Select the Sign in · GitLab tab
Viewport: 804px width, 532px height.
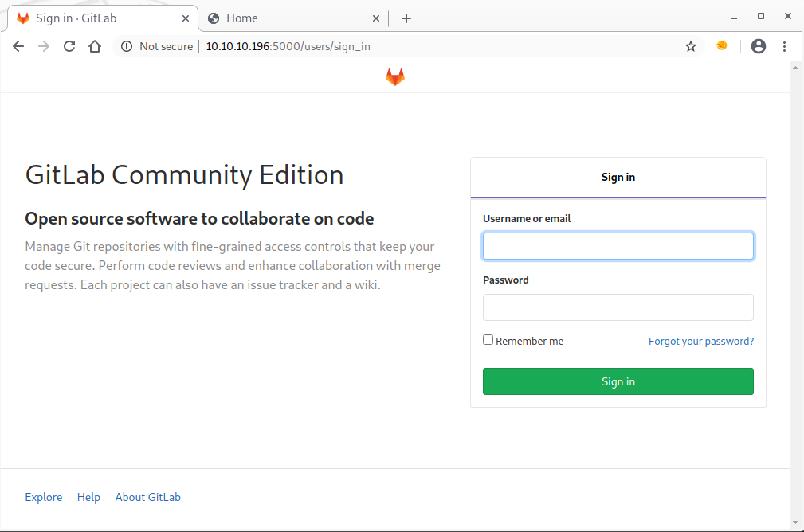click(x=103, y=18)
